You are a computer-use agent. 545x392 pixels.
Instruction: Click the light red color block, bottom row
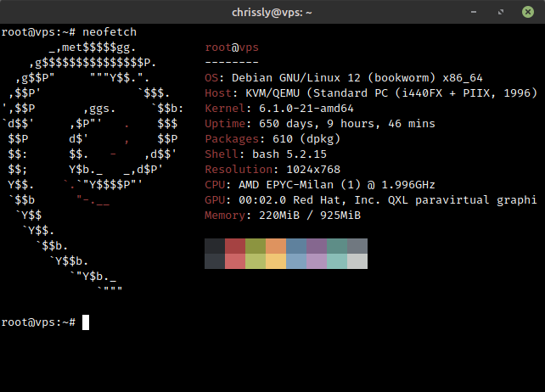point(235,261)
